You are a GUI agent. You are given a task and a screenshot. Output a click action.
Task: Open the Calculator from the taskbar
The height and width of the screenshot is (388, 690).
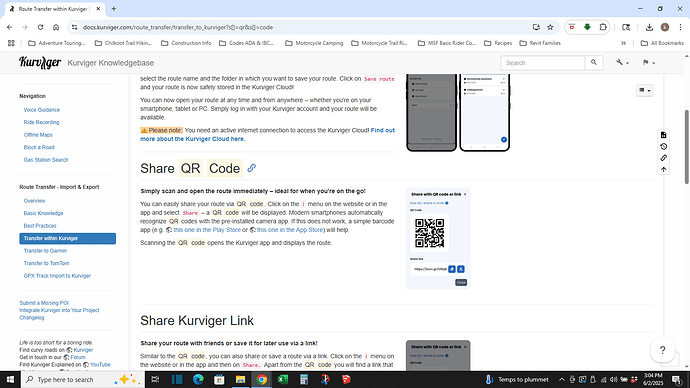point(304,379)
